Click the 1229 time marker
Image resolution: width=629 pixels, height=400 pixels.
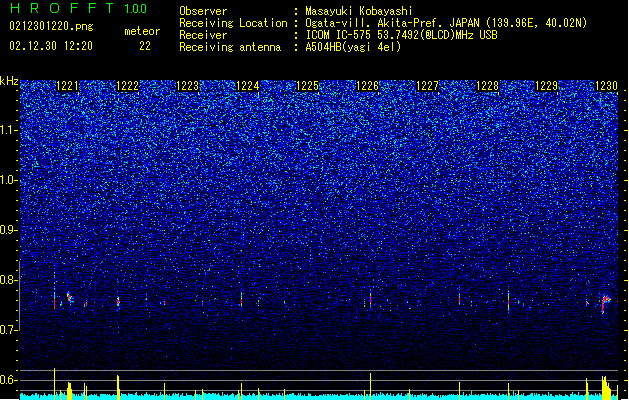tap(547, 86)
